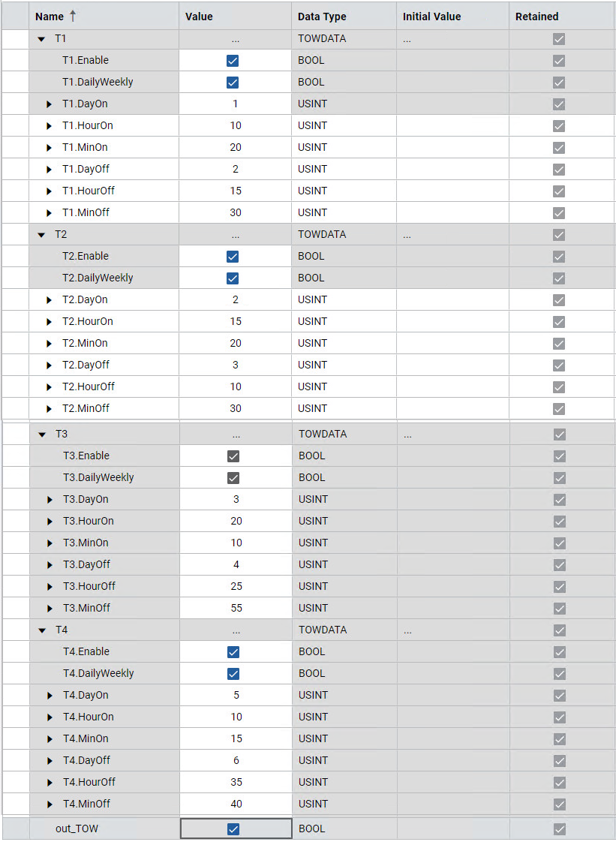Toggle the T2.DailyWeekly value checkbox
616x842 pixels.
coord(233,278)
